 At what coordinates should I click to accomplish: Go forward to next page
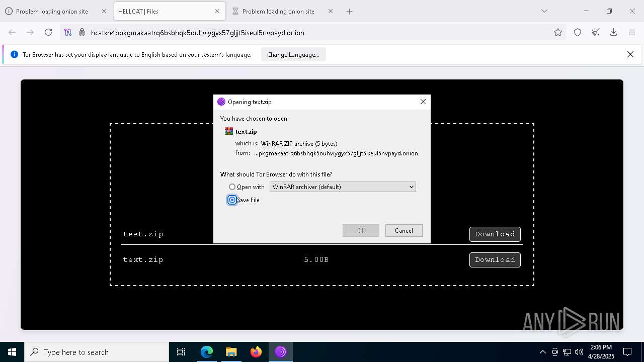click(30, 33)
